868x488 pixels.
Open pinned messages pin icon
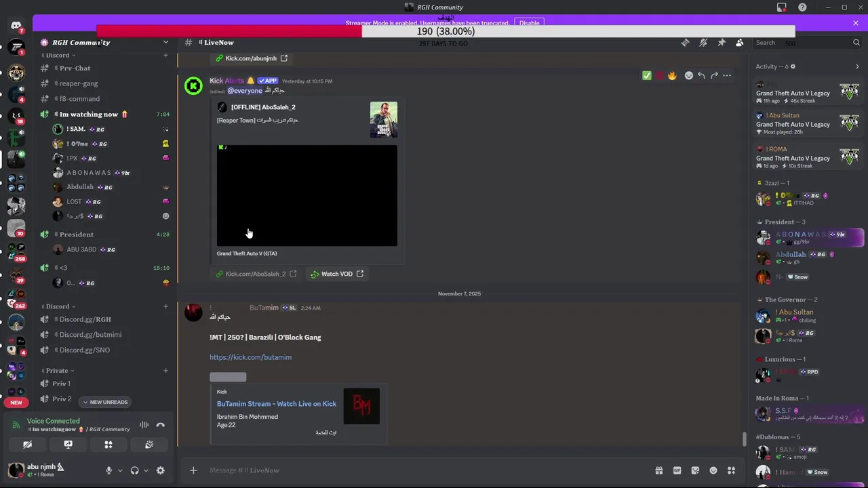coord(722,42)
